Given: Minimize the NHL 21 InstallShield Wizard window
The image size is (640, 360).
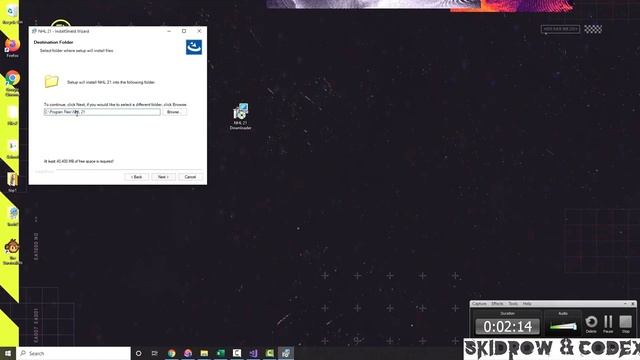Looking at the screenshot, I should click(169, 31).
